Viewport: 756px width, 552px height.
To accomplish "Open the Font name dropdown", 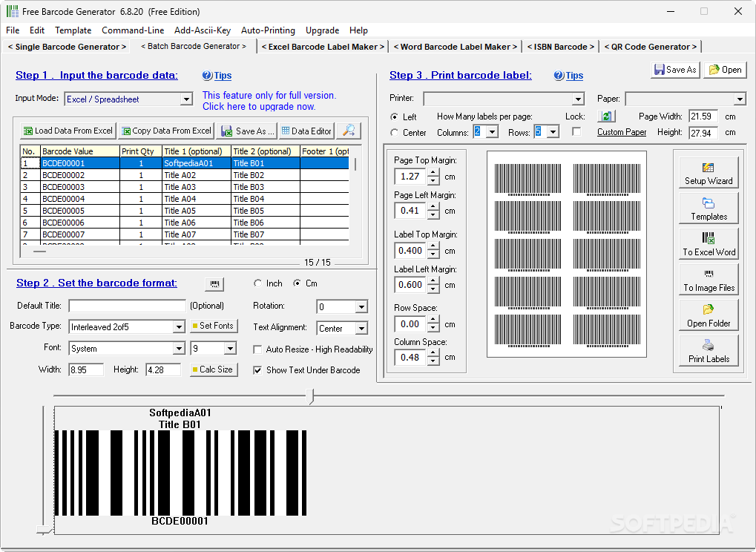I will tap(179, 349).
